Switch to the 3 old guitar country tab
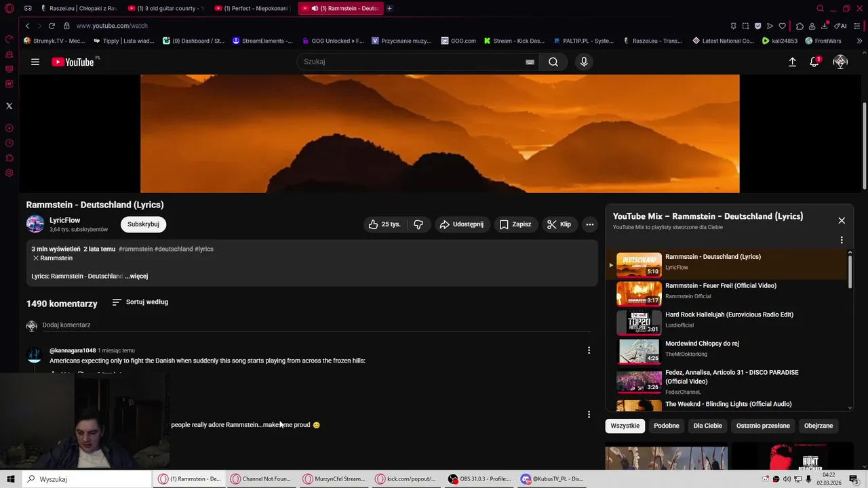868x488 pixels. coord(166,8)
